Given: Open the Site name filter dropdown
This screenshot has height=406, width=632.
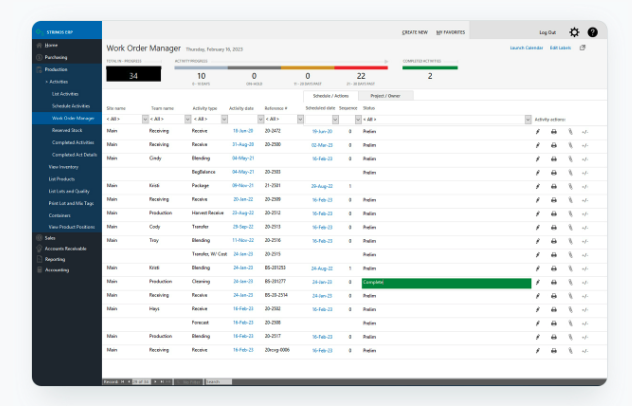Looking at the screenshot, I should click(x=145, y=119).
